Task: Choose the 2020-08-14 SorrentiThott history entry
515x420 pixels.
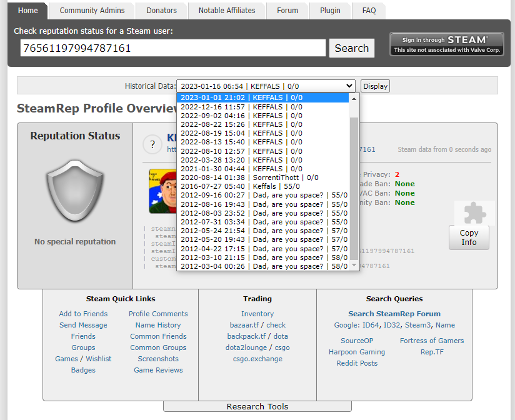Action: click(x=241, y=177)
